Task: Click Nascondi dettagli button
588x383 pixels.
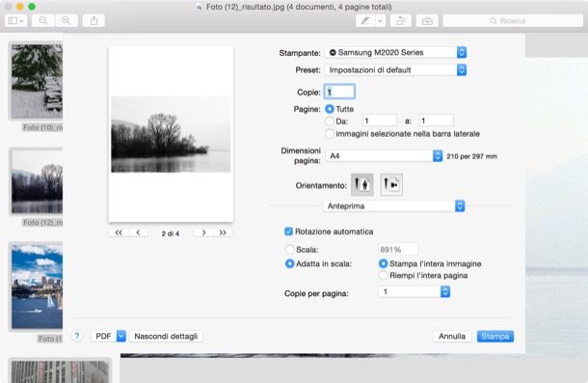Action: click(166, 336)
